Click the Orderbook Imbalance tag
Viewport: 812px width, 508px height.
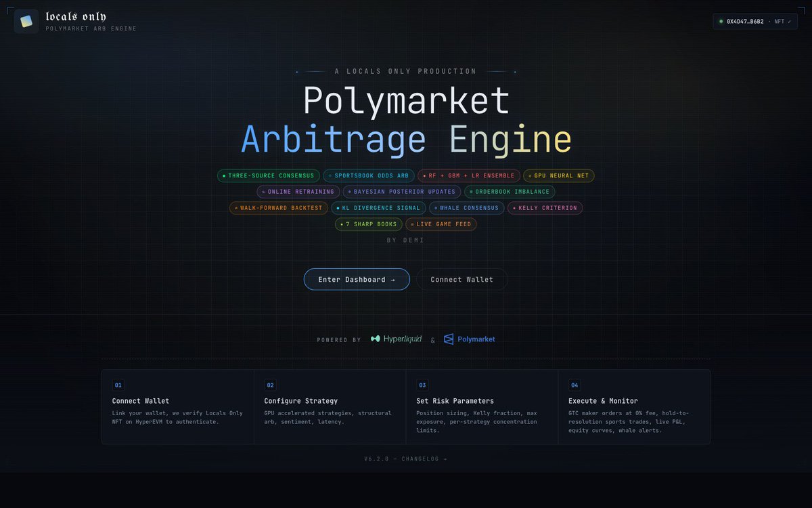[x=510, y=192]
